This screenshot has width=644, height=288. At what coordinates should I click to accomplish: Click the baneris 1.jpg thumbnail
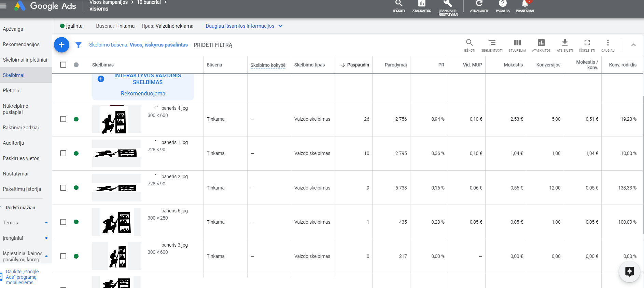117,153
